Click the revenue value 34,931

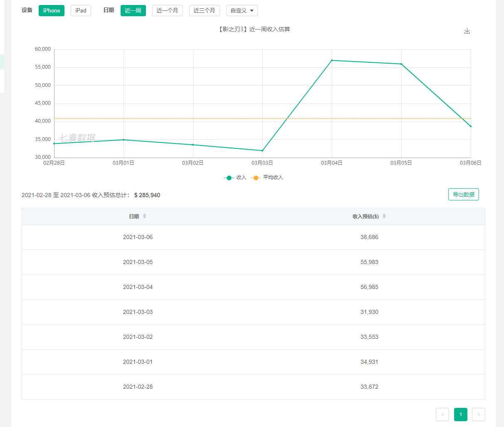coord(369,362)
